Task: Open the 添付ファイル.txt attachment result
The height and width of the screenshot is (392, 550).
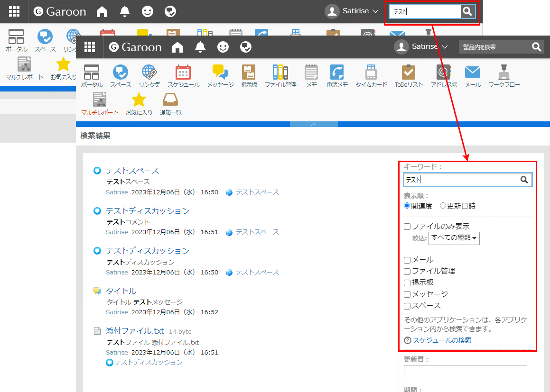Action: tap(134, 331)
